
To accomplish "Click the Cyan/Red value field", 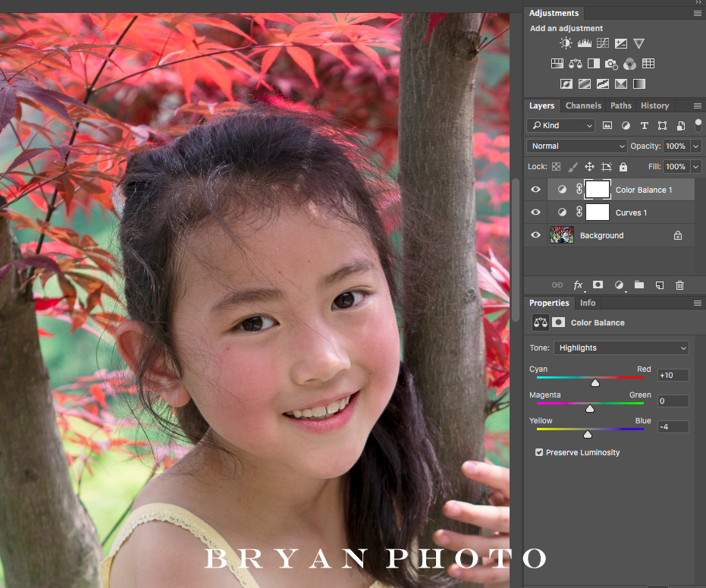I will pos(673,376).
